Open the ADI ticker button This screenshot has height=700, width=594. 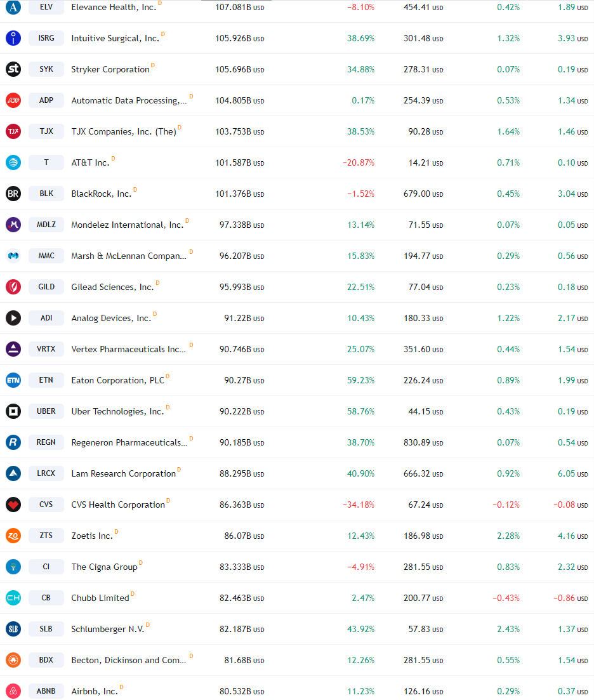pyautogui.click(x=46, y=318)
